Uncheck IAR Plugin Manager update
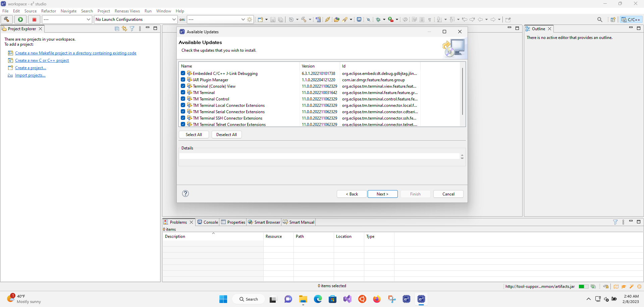Viewport: 644px width, 307px height. click(183, 80)
